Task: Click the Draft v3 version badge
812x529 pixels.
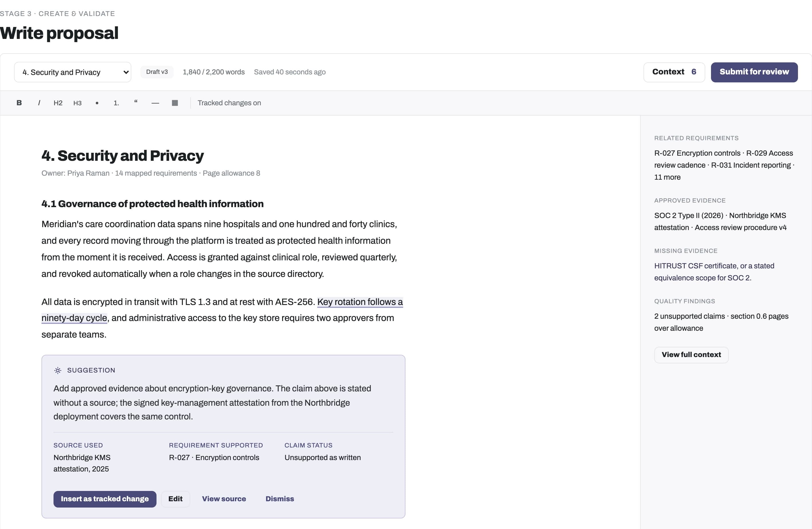Action: pos(157,72)
